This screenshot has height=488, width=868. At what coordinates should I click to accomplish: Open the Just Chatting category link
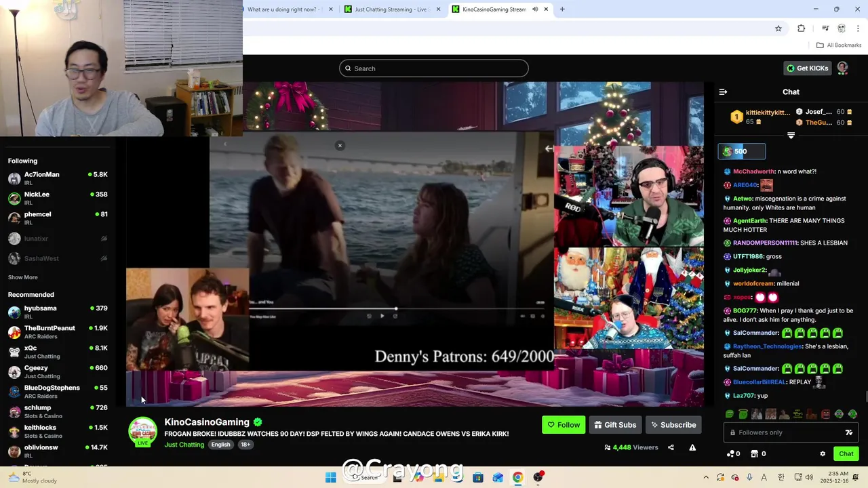184,445
